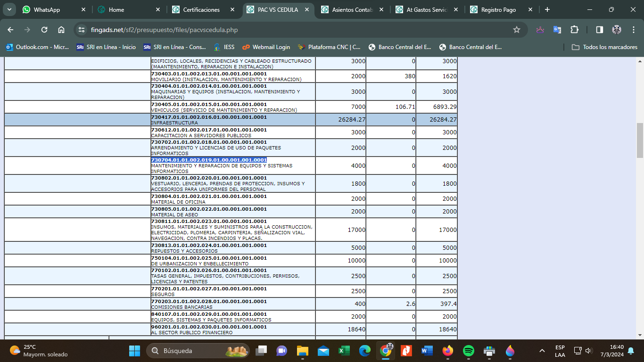Open the Chrome extensions puzzle icon
The height and width of the screenshot is (362, 644).
click(574, 30)
